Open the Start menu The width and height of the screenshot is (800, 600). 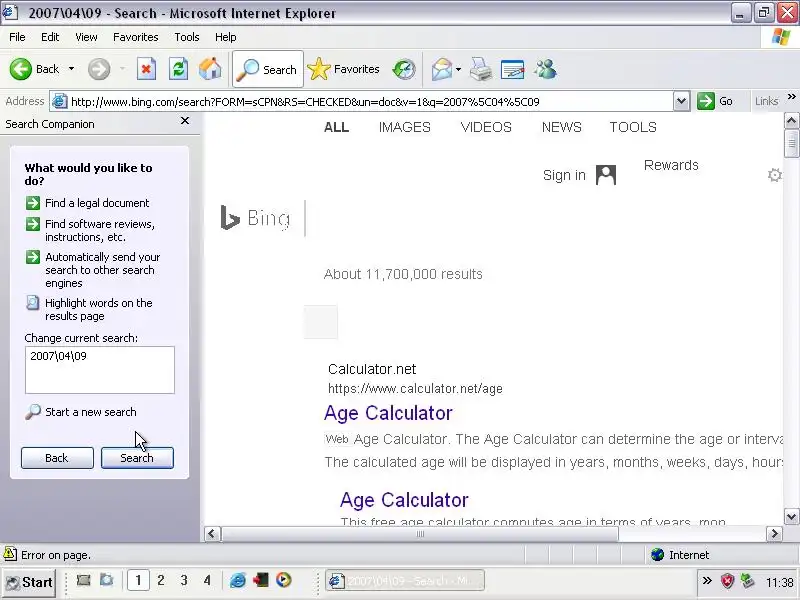29,582
